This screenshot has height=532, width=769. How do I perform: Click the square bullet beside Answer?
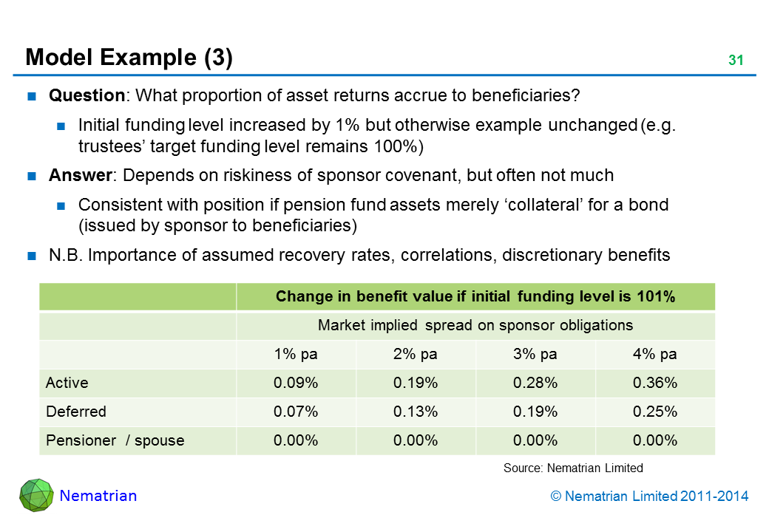point(33,176)
